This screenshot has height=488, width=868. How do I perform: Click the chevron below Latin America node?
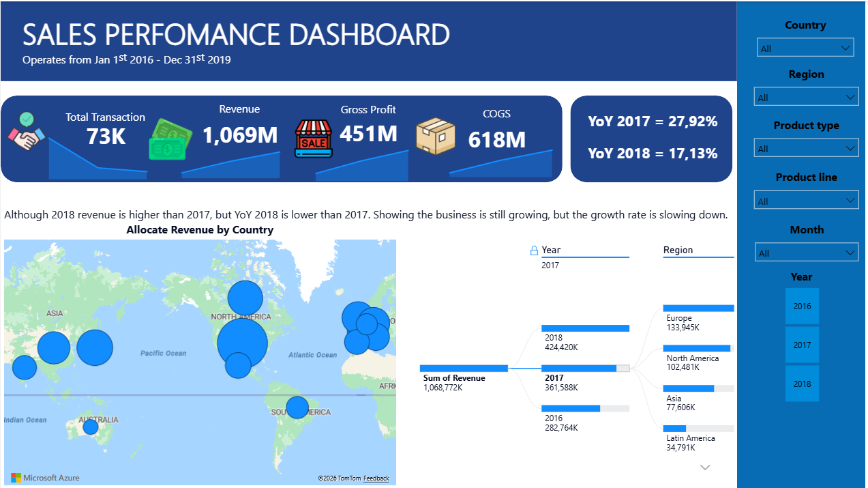pyautogui.click(x=705, y=467)
